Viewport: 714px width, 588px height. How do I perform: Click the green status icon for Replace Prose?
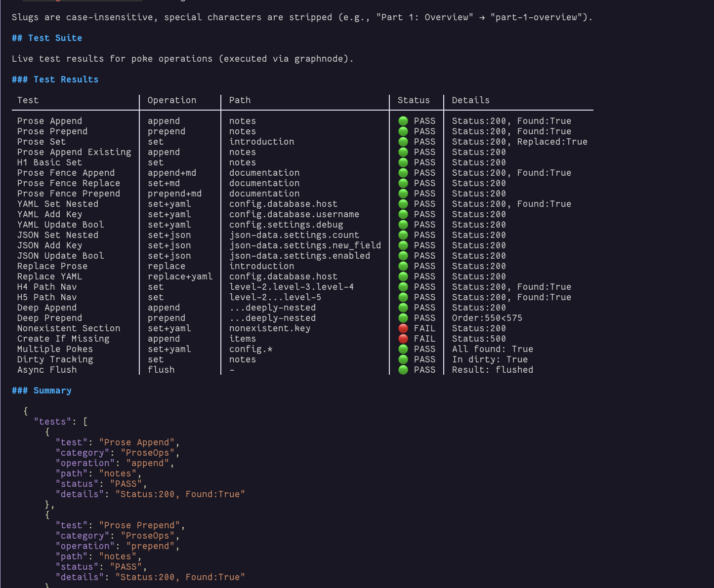(x=403, y=266)
